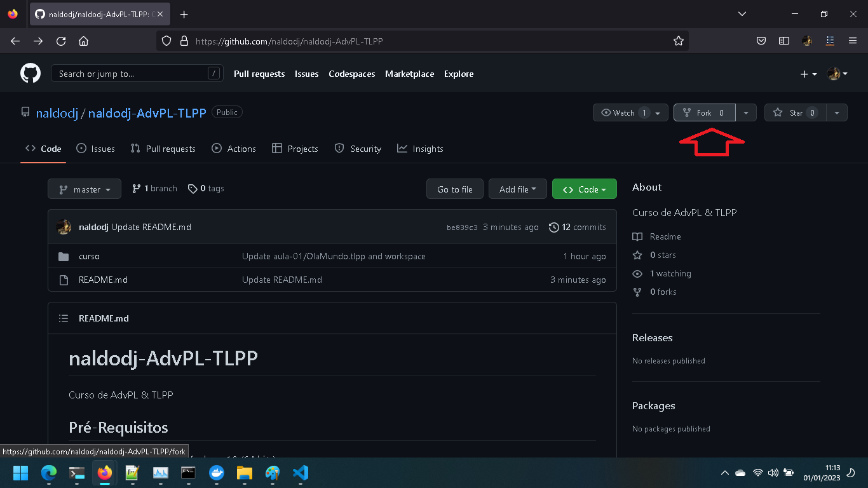The height and width of the screenshot is (488, 868).
Task: Launch Visual Studio Code from the taskbar
Action: (x=300, y=473)
